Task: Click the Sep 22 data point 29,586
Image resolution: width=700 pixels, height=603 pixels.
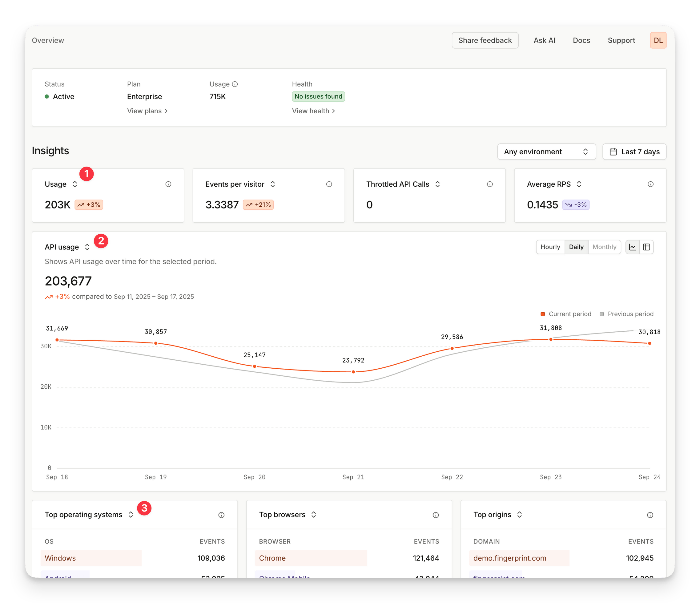Action: 452,349
